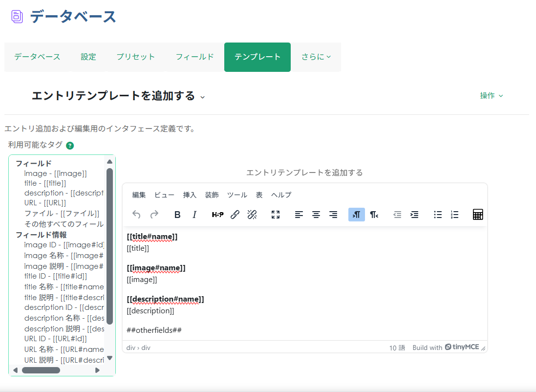Create a bulleted list in the editor

coord(437,215)
